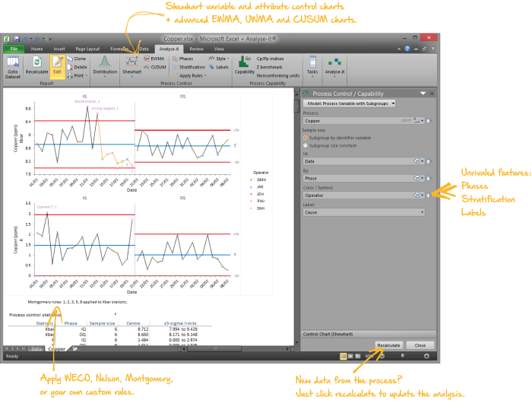Click dataset picker icon beside Operator field

pyautogui.click(x=429, y=195)
